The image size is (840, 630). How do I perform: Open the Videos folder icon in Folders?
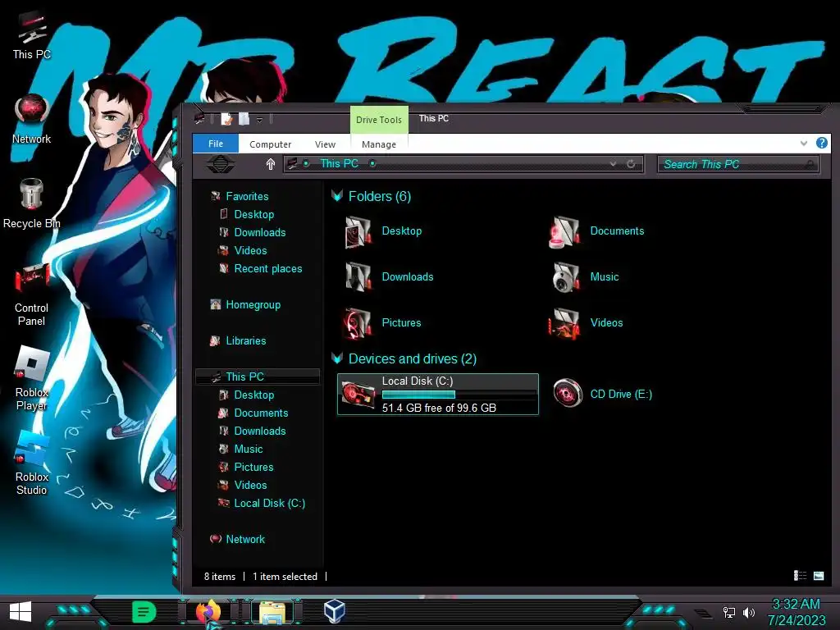click(564, 323)
